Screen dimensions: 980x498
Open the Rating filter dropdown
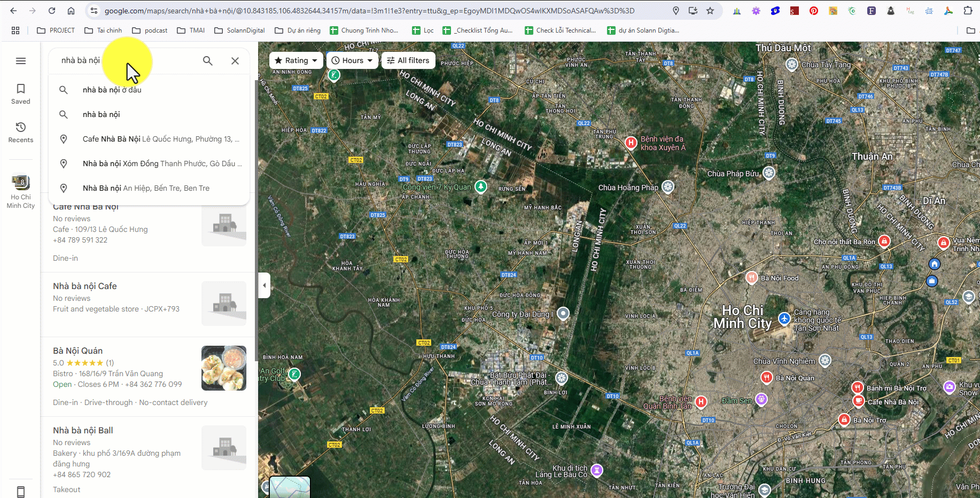(x=296, y=60)
